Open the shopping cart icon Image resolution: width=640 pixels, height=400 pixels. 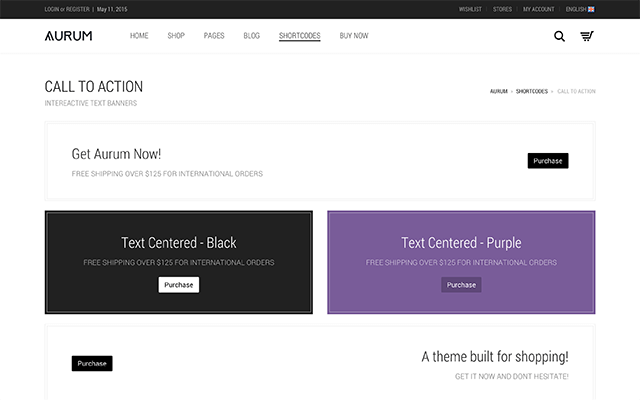tap(587, 36)
